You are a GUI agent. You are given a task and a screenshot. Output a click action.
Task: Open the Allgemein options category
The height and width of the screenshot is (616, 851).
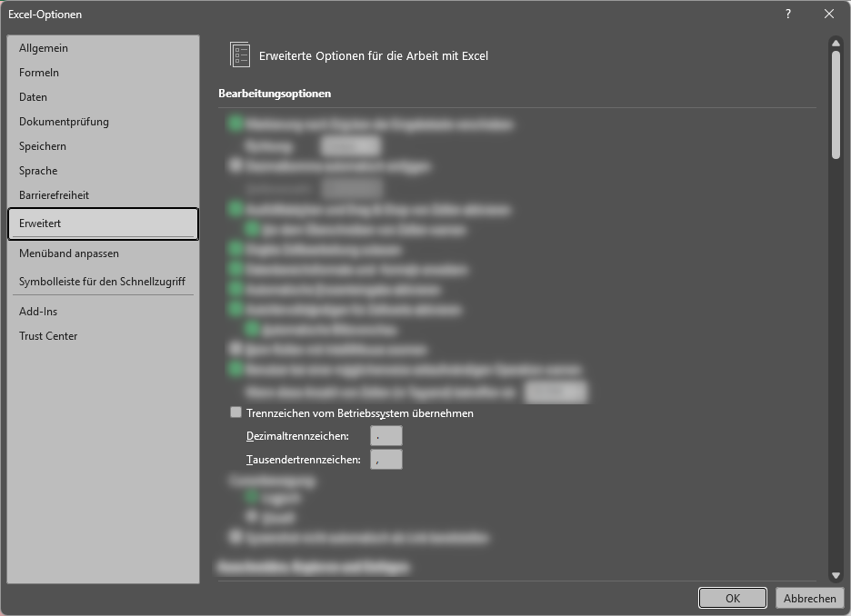[103, 48]
